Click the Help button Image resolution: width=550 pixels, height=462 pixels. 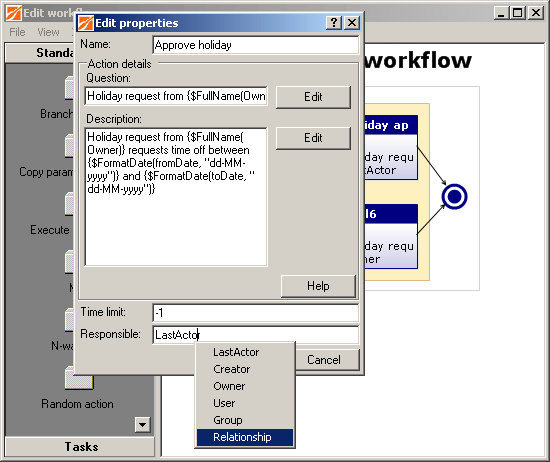coord(318,286)
